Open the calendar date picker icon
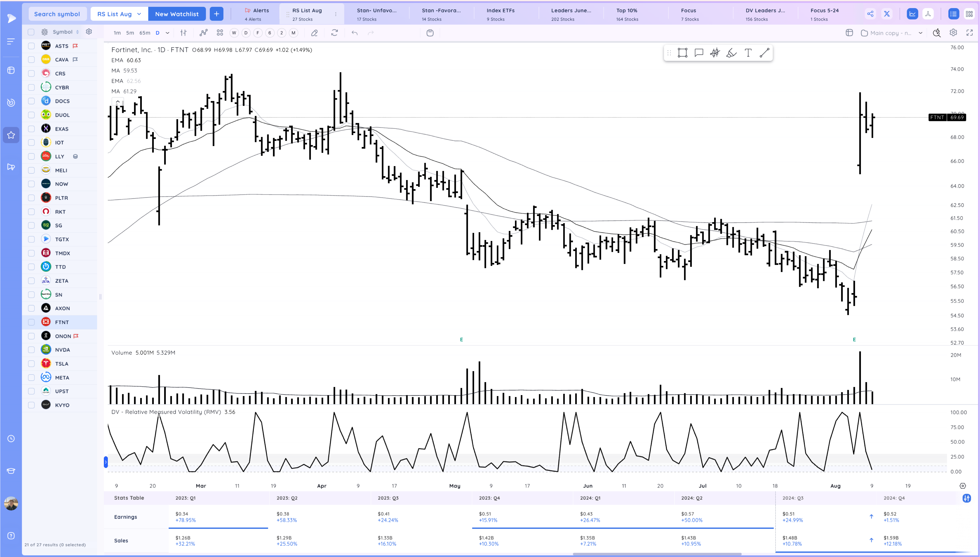 click(x=429, y=33)
